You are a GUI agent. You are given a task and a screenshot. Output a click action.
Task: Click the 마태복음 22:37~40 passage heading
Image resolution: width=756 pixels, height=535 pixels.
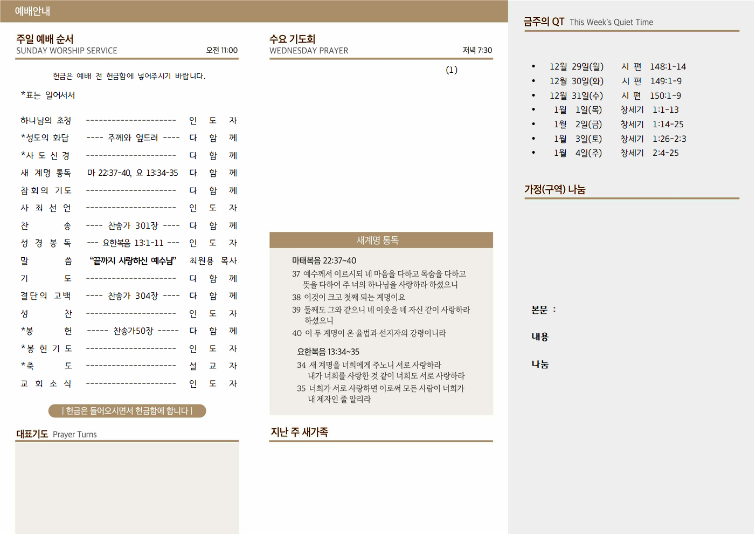[x=324, y=260]
